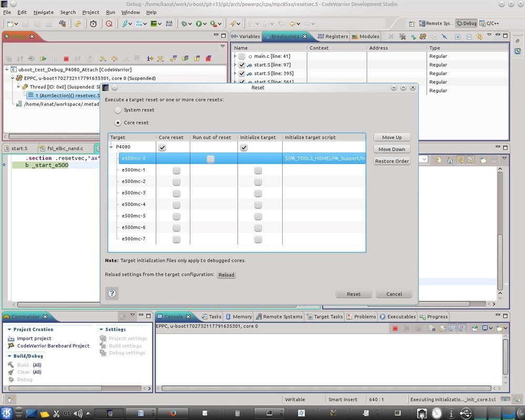Collapse the Settings section in Commander
The width and height of the screenshot is (525, 420).
click(x=101, y=329)
